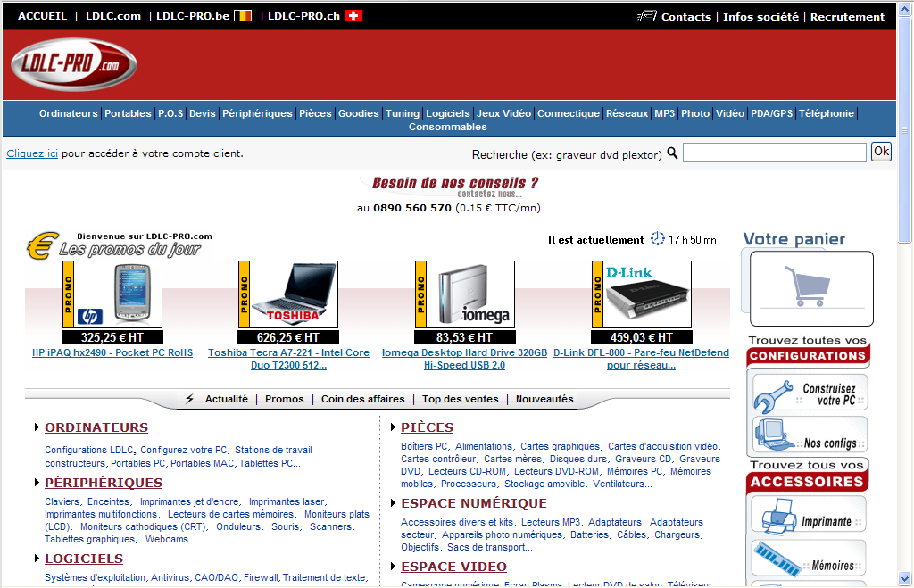Expand the PIÈCES arrow marker
914x588 pixels.
pos(393,427)
